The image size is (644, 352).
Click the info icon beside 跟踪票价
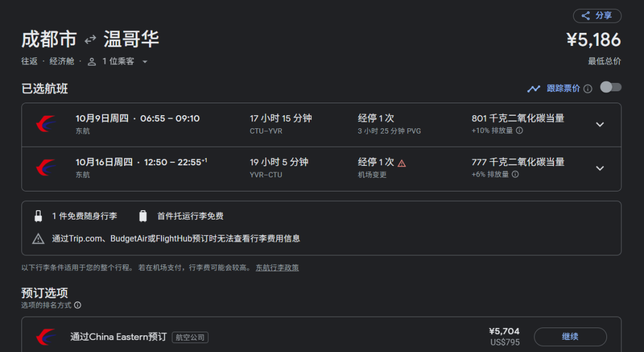[588, 89]
